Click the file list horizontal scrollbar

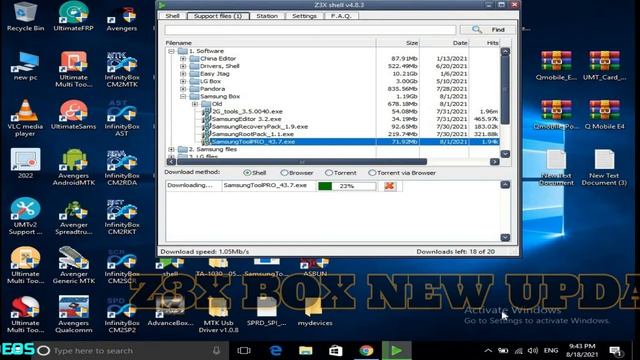point(302,162)
